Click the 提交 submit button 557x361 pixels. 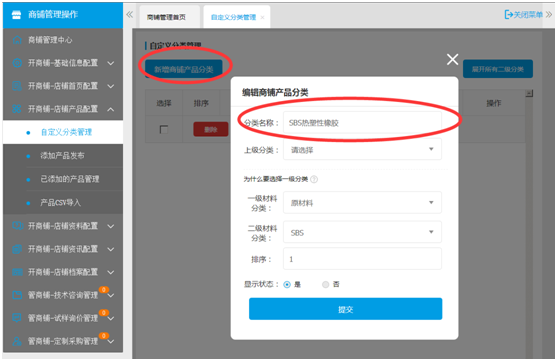point(346,309)
